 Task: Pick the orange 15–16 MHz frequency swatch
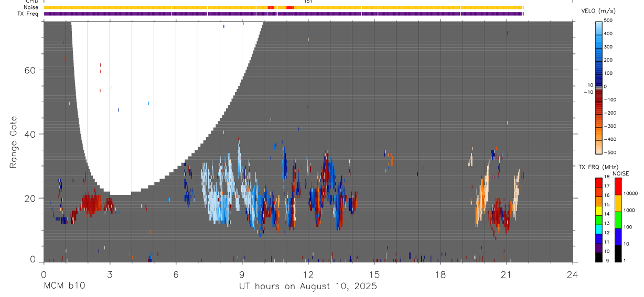tap(598, 200)
